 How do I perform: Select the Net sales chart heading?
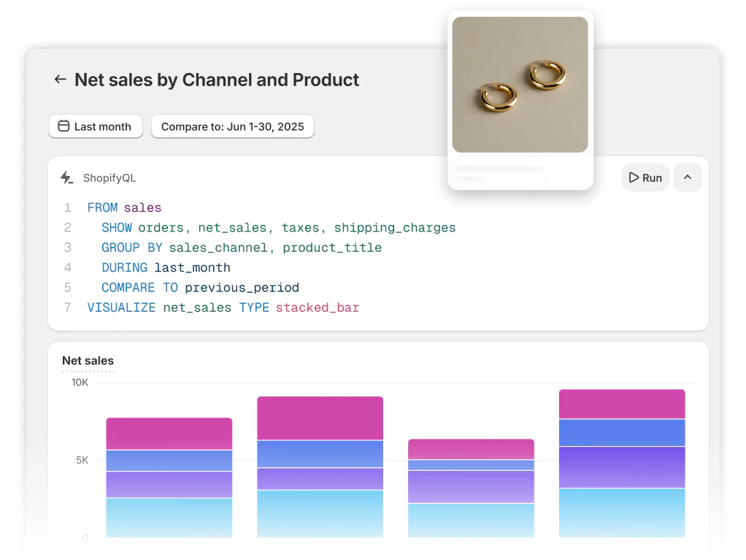[x=88, y=361]
